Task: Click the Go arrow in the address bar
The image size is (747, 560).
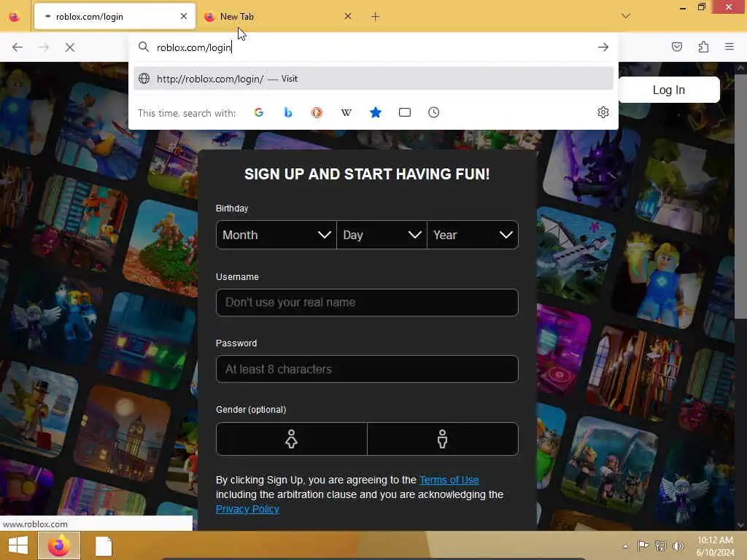Action: click(603, 47)
